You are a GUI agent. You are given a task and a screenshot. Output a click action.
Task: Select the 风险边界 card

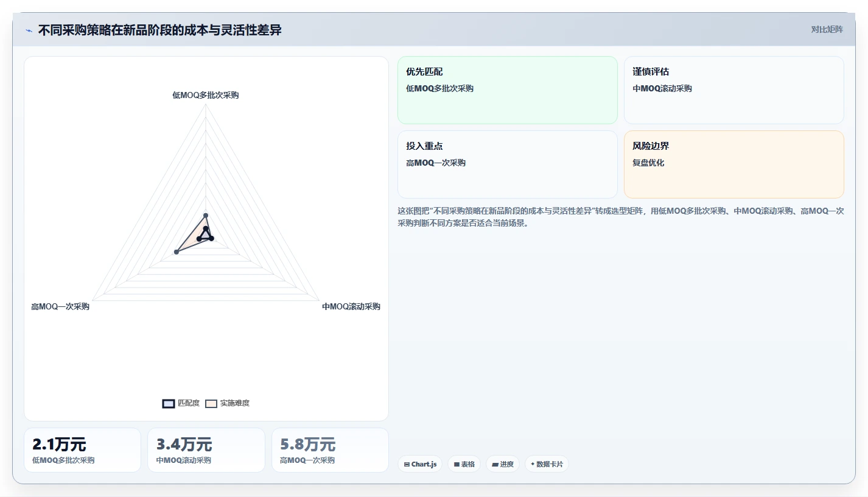click(734, 164)
